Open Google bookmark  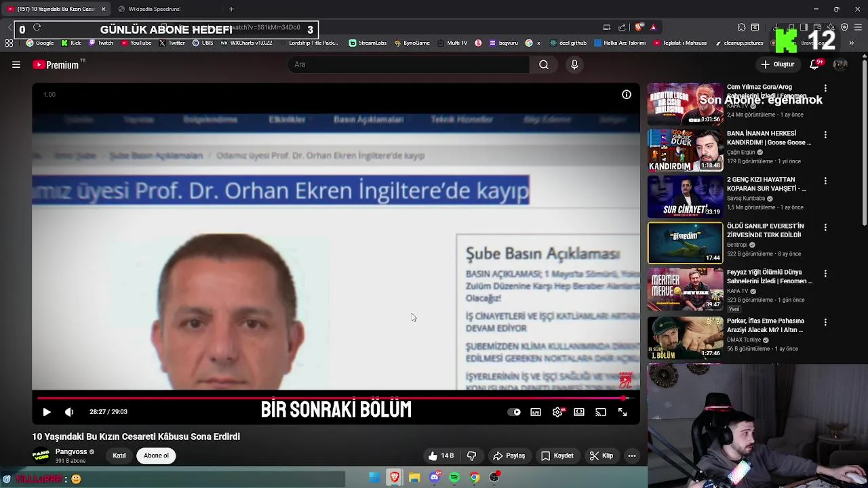[40, 43]
